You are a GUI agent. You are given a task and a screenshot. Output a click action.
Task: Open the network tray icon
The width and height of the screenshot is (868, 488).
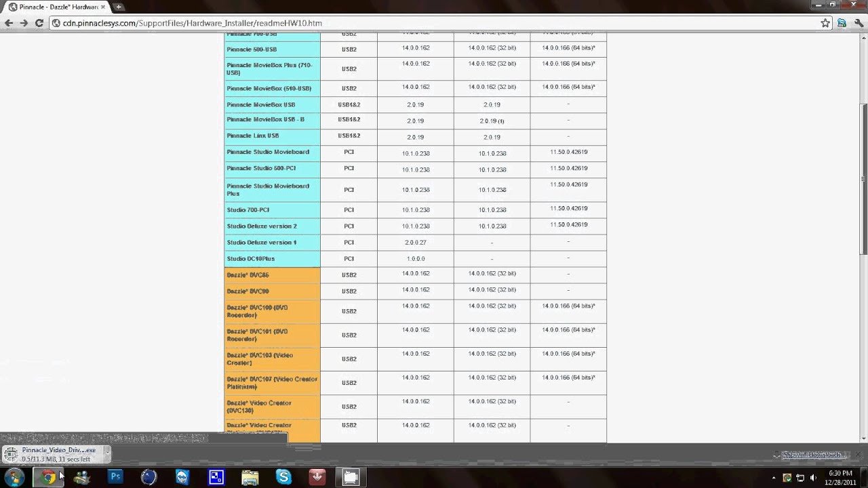pos(800,478)
